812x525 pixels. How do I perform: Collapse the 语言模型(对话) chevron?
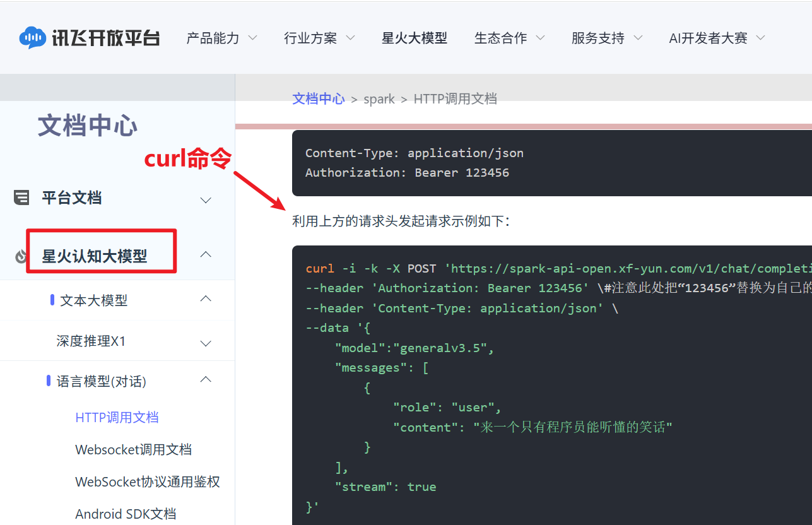[206, 379]
